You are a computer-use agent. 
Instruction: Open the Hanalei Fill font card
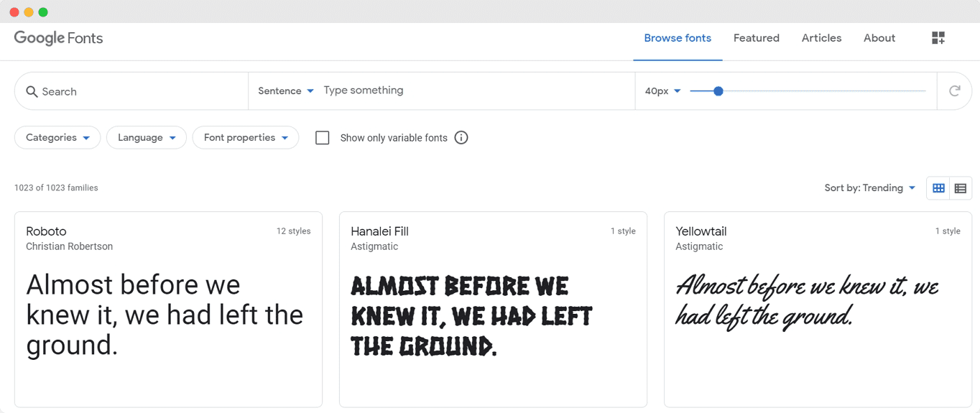click(493, 310)
